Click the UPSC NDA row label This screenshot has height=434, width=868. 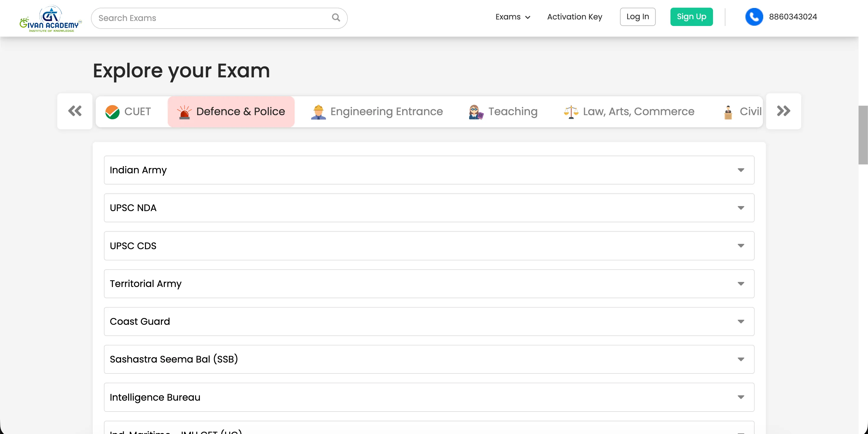point(133,208)
